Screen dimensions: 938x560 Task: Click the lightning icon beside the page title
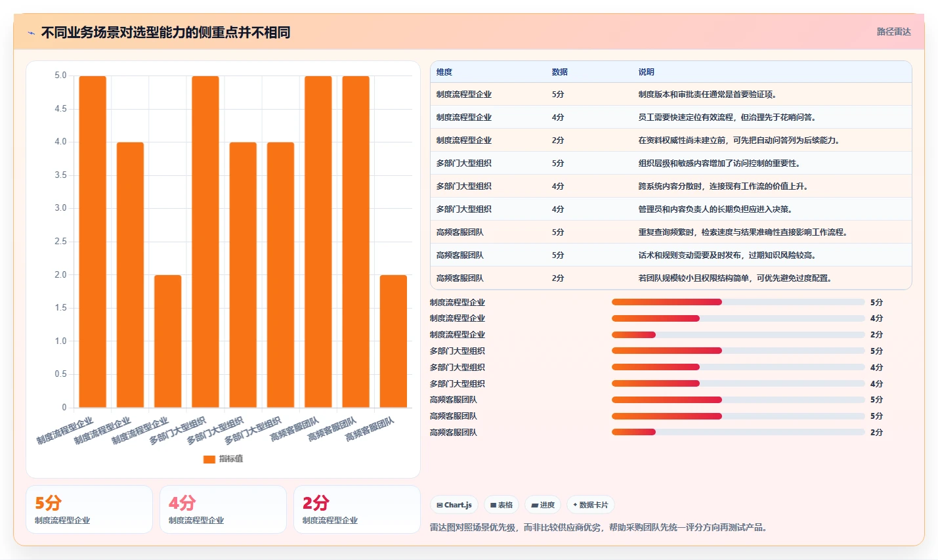[x=31, y=33]
